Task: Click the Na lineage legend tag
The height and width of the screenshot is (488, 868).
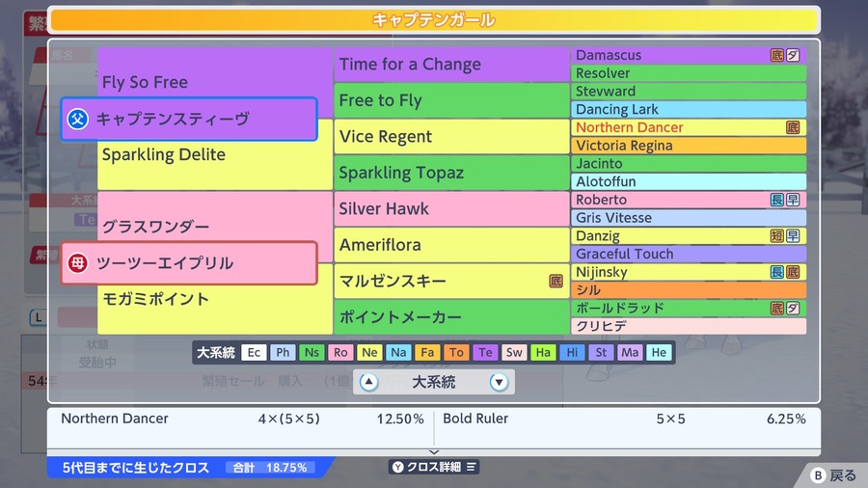Action: coord(398,352)
